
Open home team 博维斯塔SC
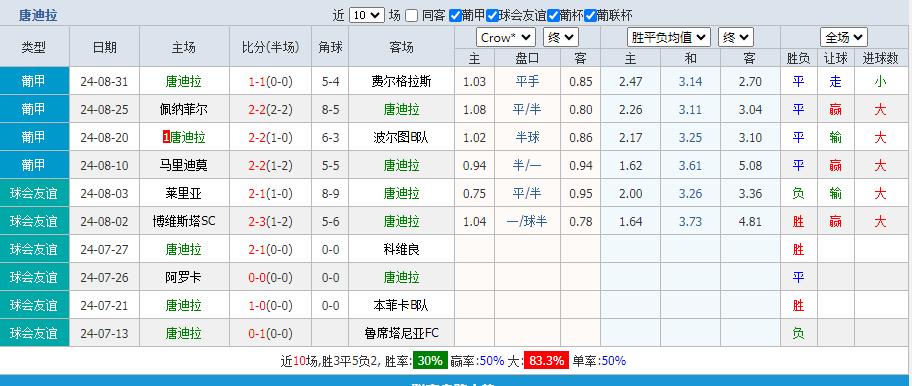tap(183, 221)
